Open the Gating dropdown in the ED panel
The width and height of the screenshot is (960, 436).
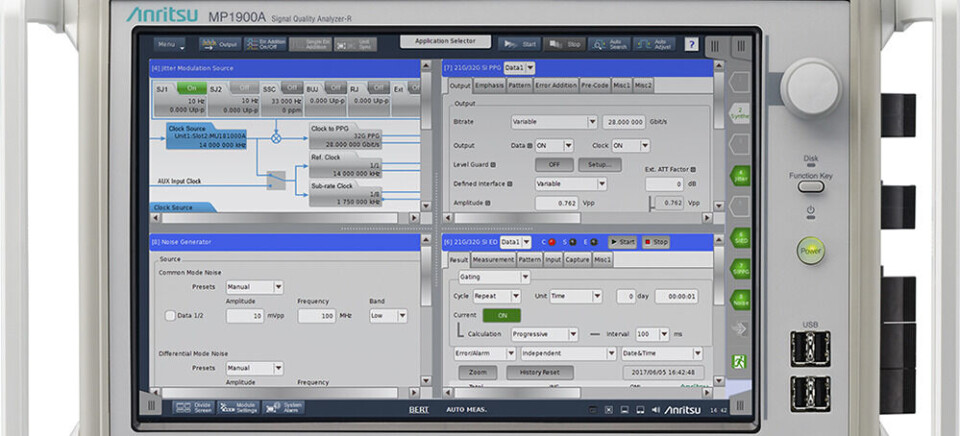pos(494,277)
